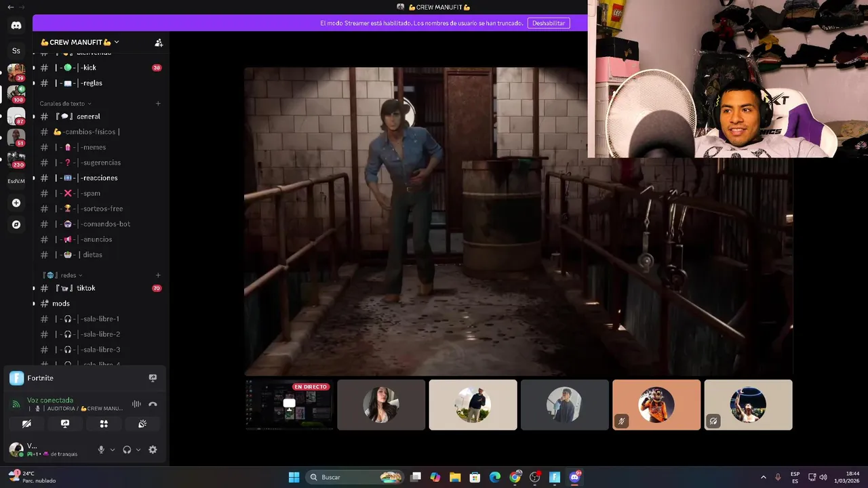
Task: Create channel in Canales de texto
Action: coord(158,104)
